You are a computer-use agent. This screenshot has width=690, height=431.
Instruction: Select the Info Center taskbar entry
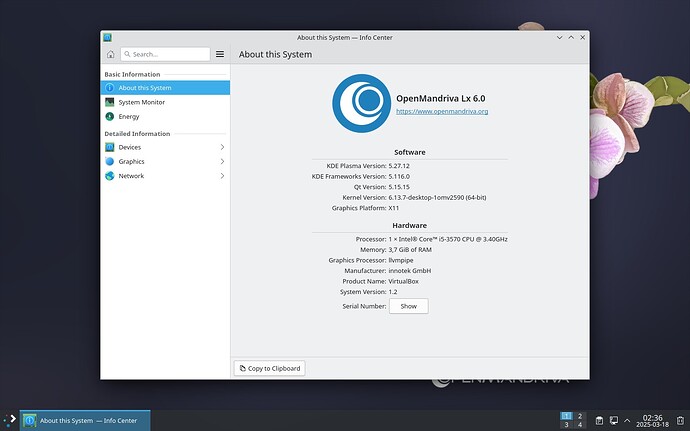pyautogui.click(x=85, y=420)
